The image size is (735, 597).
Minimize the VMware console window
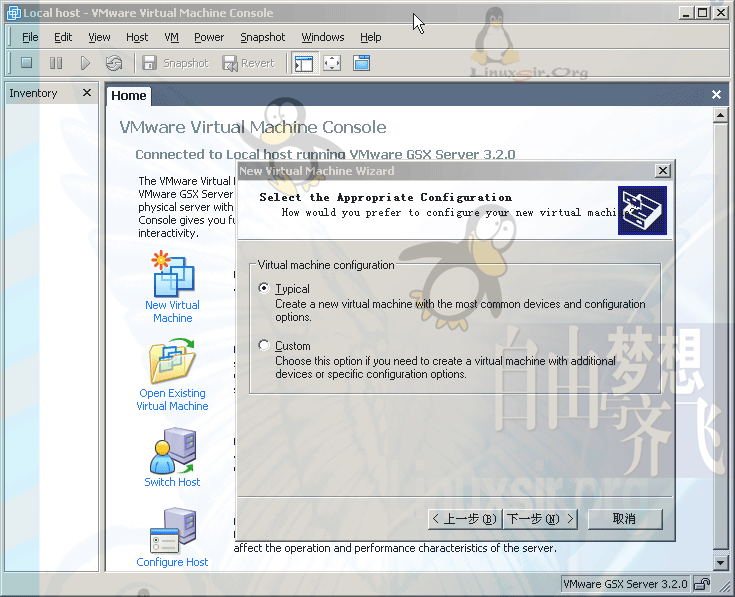[687, 13]
